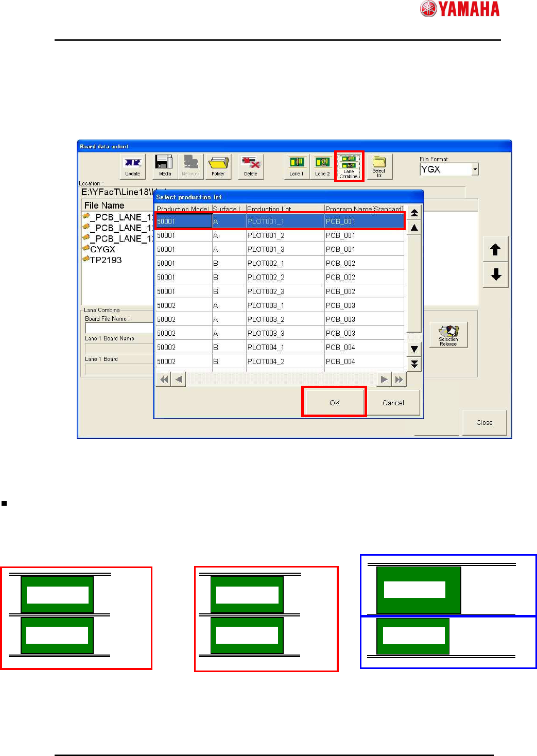
Task: Jump to list bottom with double-down arrow
Action: click(414, 364)
